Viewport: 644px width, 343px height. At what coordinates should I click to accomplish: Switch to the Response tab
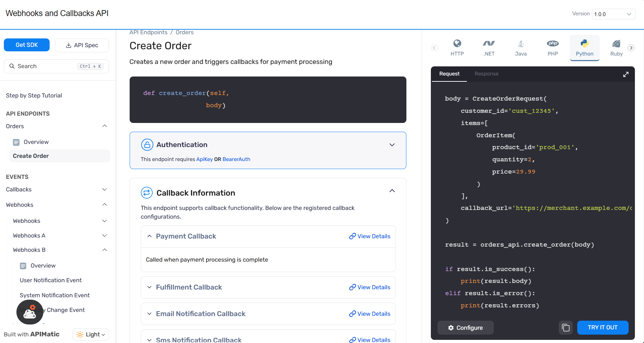coord(486,74)
